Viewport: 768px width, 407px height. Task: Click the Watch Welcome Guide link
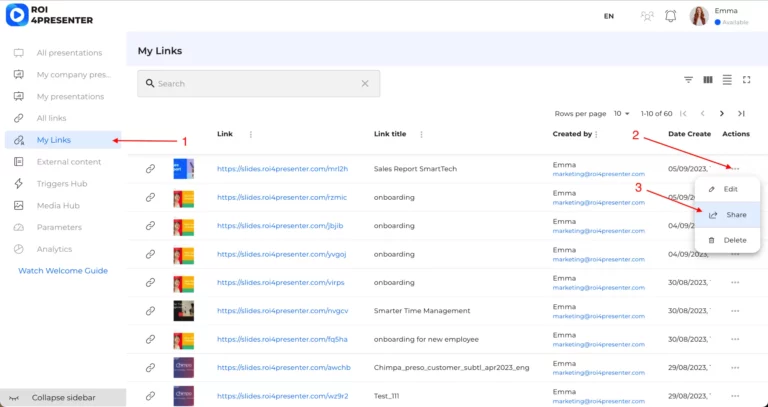tap(62, 271)
